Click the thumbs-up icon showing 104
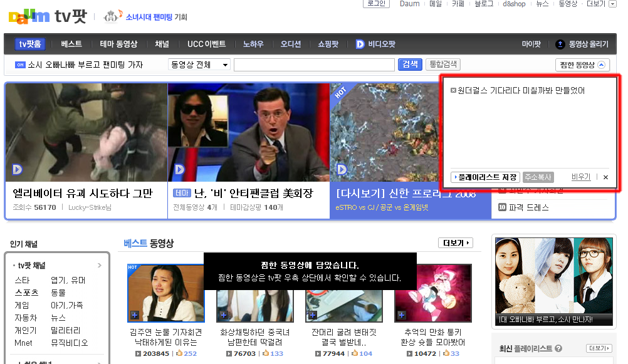This screenshot has height=364, width=628. tap(355, 353)
